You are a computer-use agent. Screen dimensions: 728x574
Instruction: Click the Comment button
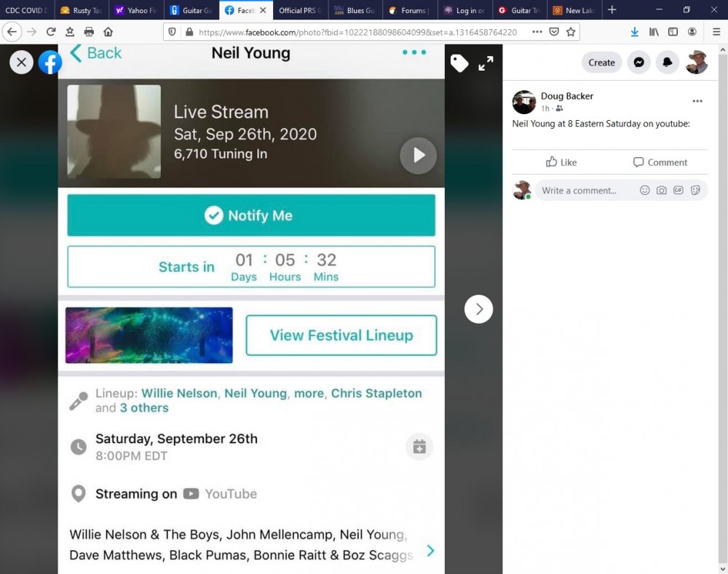660,162
